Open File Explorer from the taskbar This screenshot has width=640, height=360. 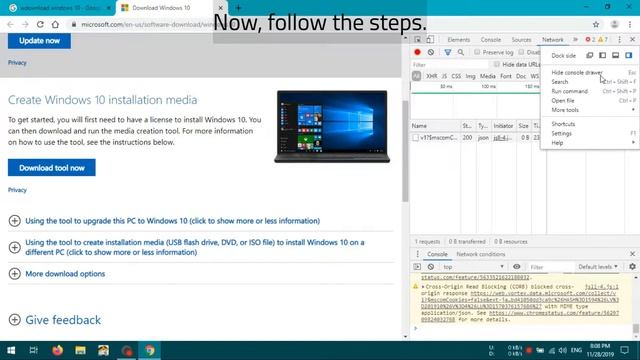click(x=80, y=350)
